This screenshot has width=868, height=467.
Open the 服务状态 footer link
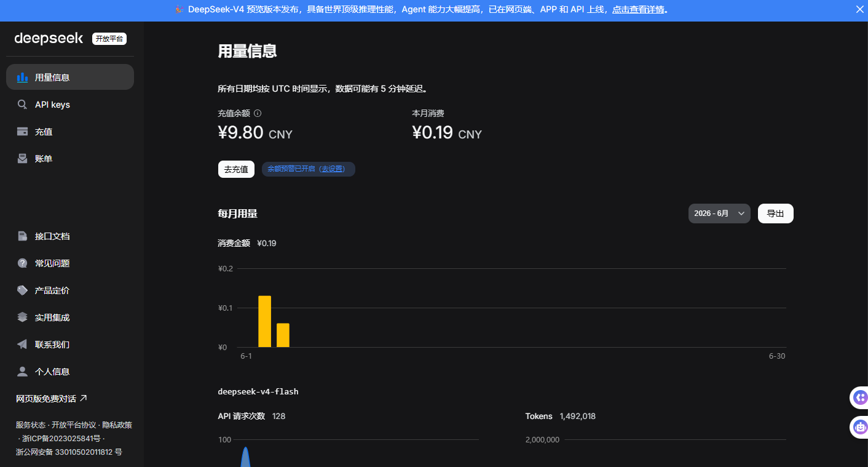click(31, 425)
